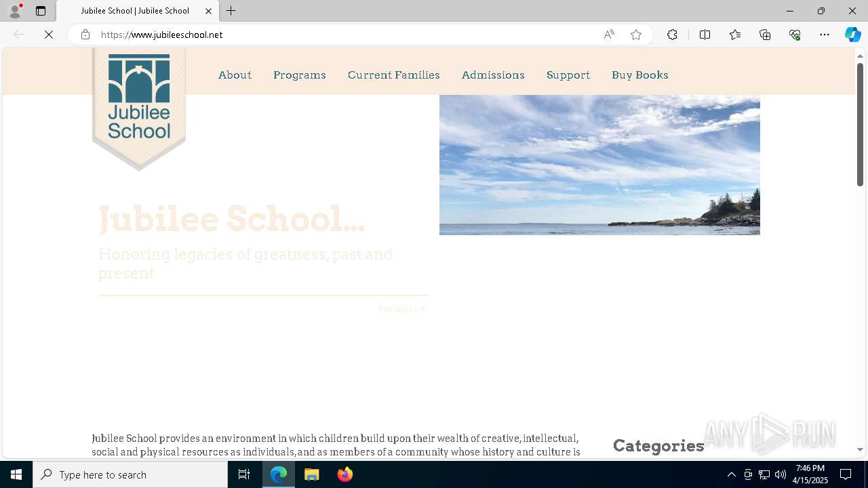868x488 pixels.
Task: Toggle split screen view
Action: click(x=705, y=35)
